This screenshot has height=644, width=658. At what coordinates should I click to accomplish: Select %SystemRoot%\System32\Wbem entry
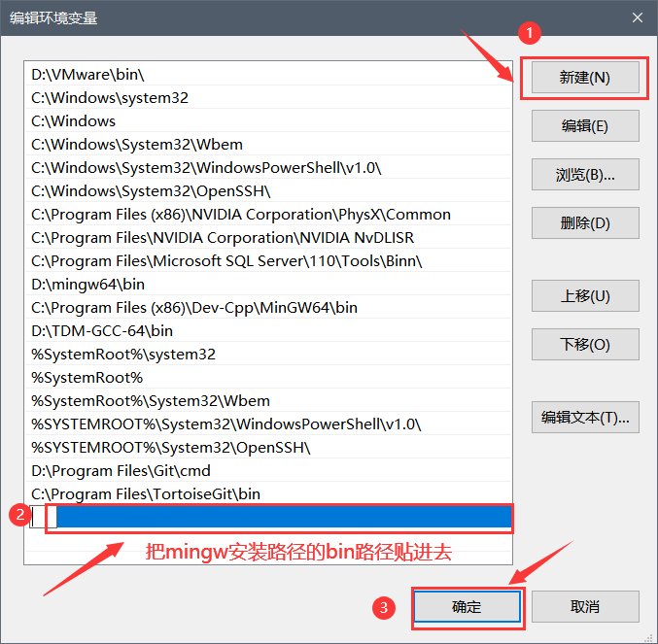(x=268, y=401)
